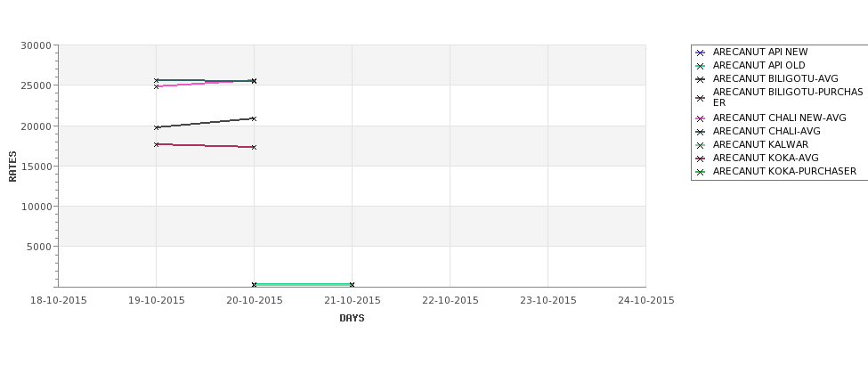This screenshot has width=868, height=382.
Task: Click the ARECANUT KALWAR legend marker
Action: tap(700, 145)
